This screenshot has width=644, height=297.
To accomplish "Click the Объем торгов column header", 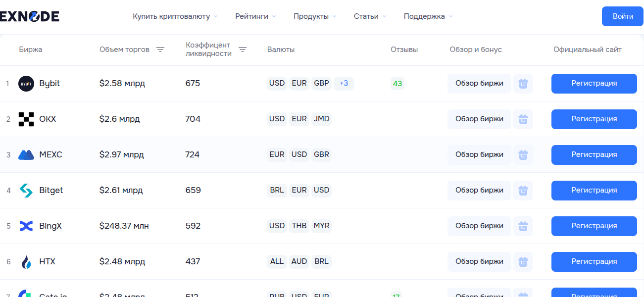I will (124, 49).
